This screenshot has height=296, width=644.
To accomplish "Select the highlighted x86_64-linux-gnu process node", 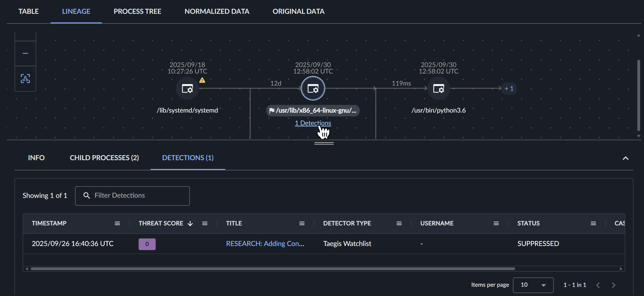I will pos(313,89).
